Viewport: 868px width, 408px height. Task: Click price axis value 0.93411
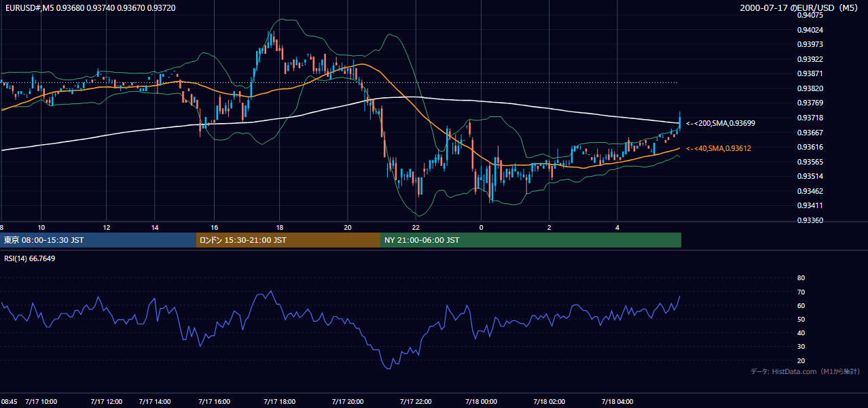[x=810, y=205]
